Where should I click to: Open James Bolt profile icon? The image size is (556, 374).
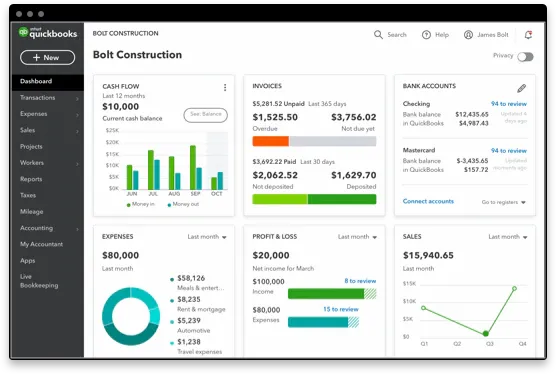point(468,35)
